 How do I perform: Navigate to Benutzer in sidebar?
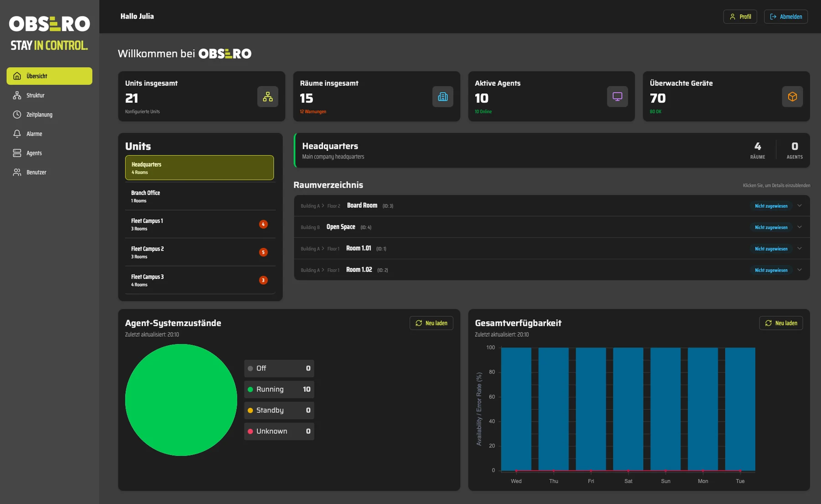tap(49, 172)
